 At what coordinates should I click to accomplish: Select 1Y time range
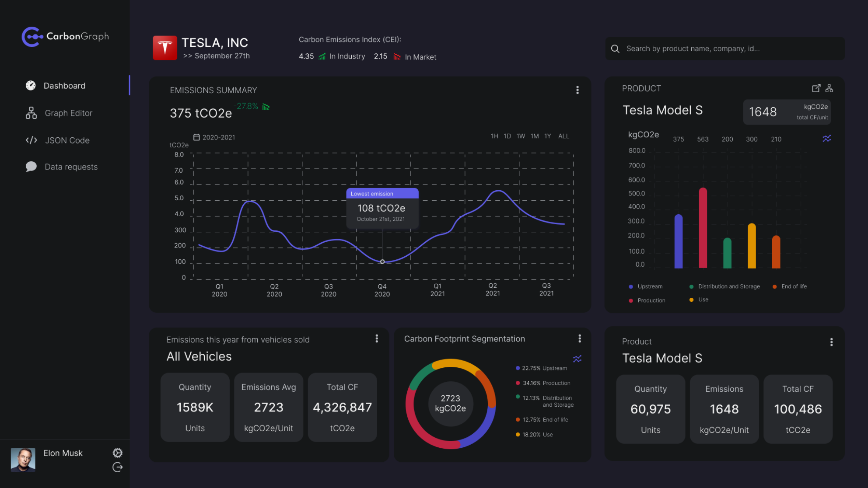click(x=547, y=136)
